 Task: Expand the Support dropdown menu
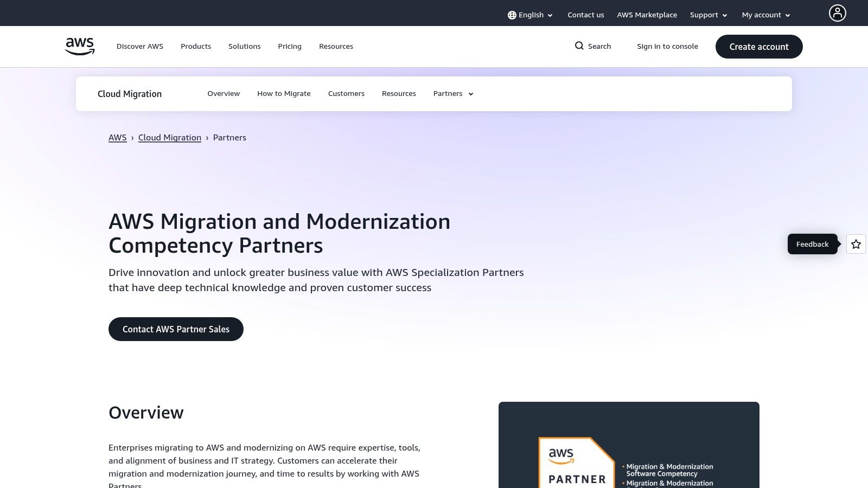point(708,15)
